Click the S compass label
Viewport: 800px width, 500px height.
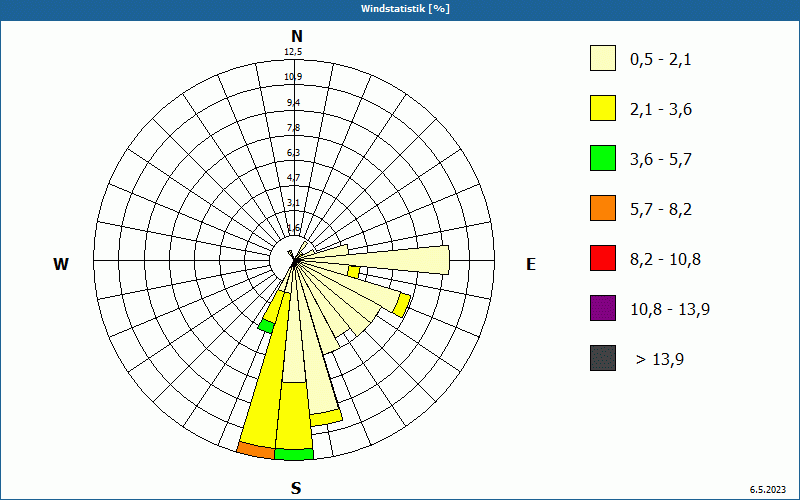pos(296,488)
